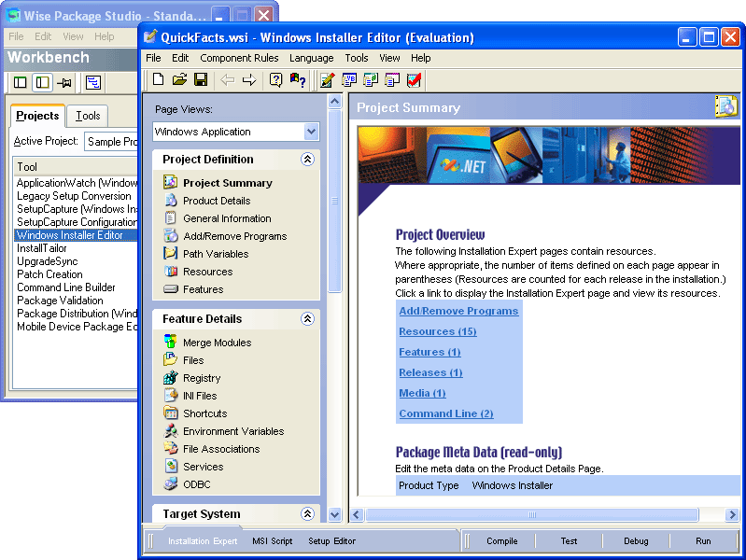Image resolution: width=746 pixels, height=560 pixels.
Task: Open Registry page
Action: click(202, 378)
